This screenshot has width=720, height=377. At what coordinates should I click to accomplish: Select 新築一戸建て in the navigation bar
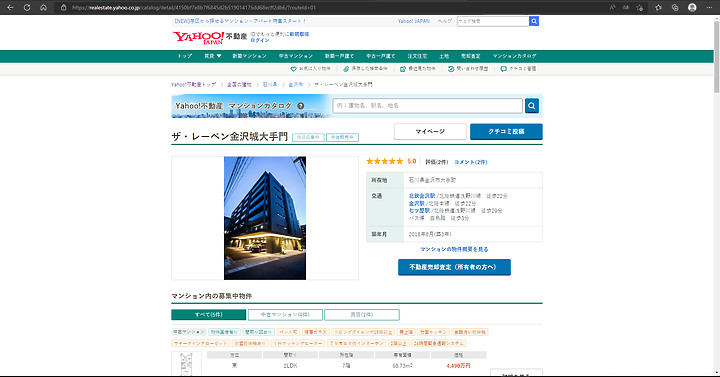point(339,56)
